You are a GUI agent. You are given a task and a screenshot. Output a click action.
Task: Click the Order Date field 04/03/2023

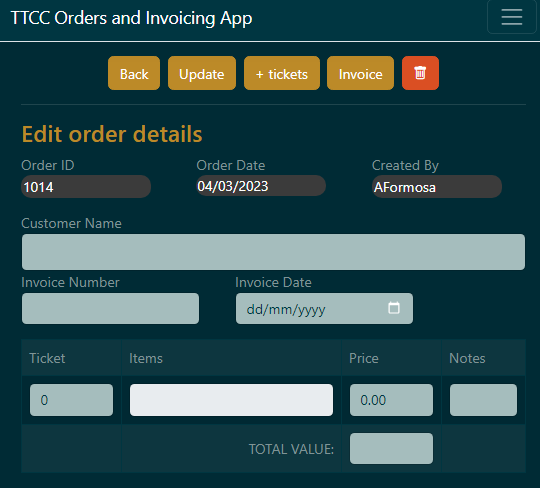pos(261,186)
